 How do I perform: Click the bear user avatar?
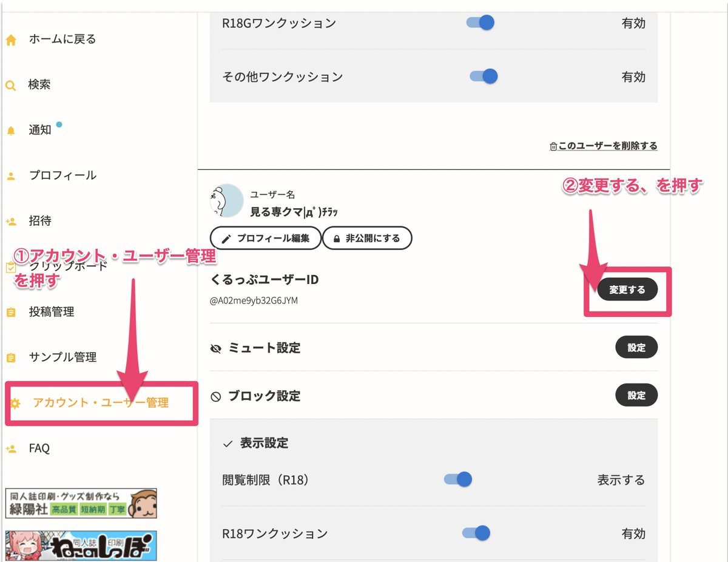tap(226, 200)
